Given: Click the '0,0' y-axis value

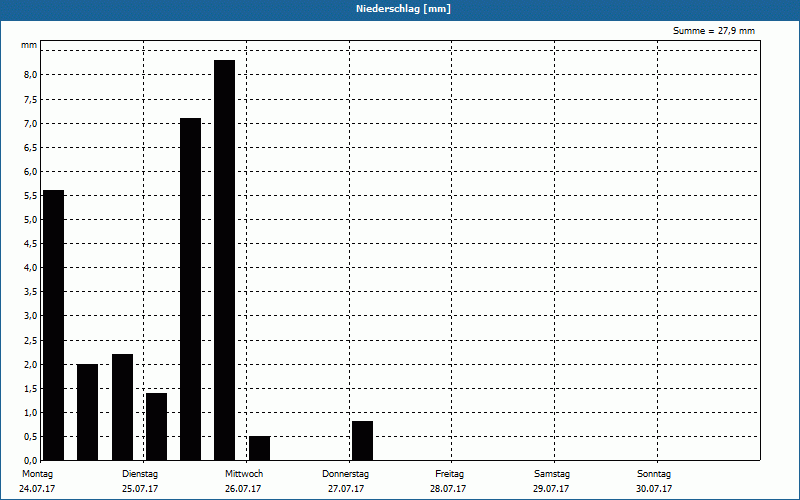Looking at the screenshot, I should point(31,461).
